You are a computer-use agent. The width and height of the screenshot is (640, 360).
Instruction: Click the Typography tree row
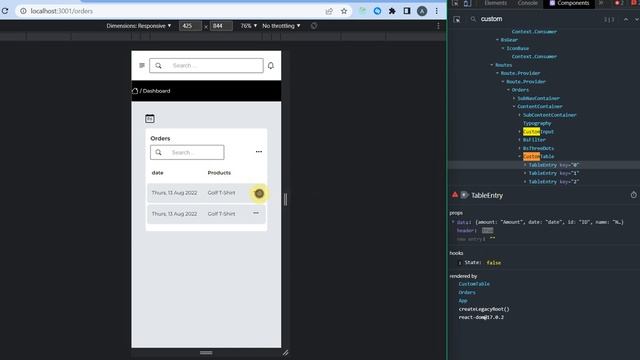tap(537, 123)
